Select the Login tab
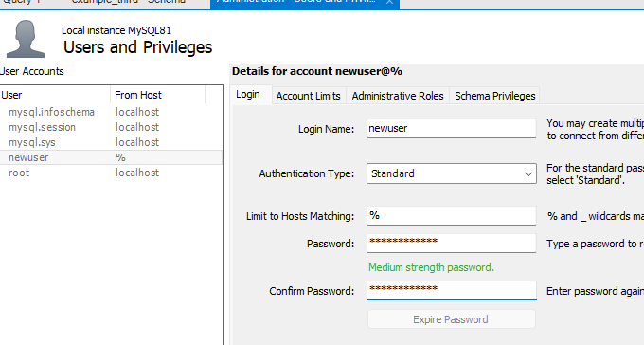The image size is (644, 345). [248, 95]
